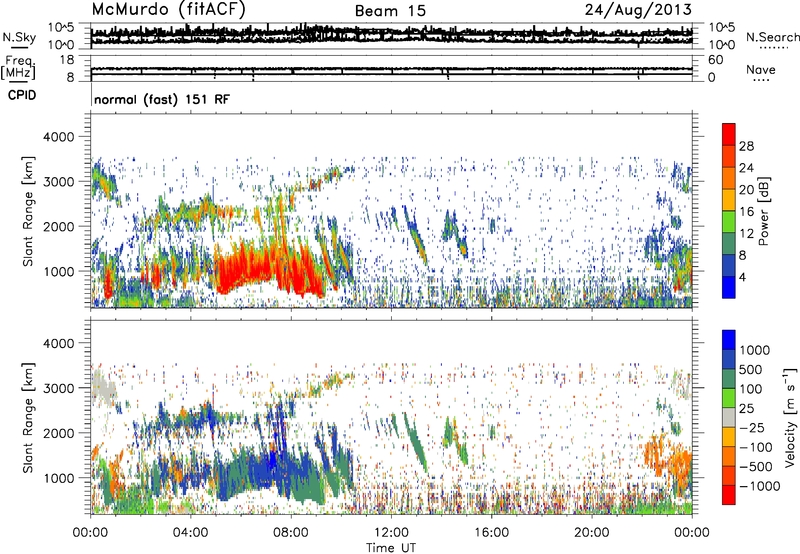The image size is (800, 554).
Task: Click the Freq. [MHz] axis label
Action: [19, 67]
